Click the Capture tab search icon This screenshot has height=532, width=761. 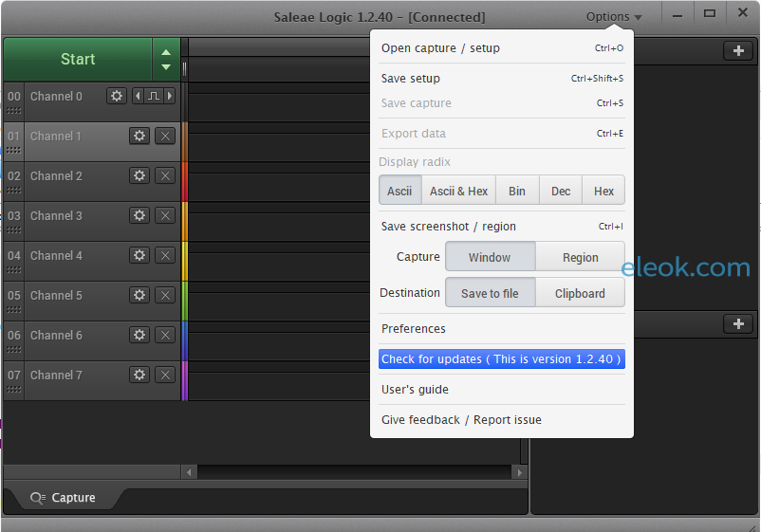point(37,498)
